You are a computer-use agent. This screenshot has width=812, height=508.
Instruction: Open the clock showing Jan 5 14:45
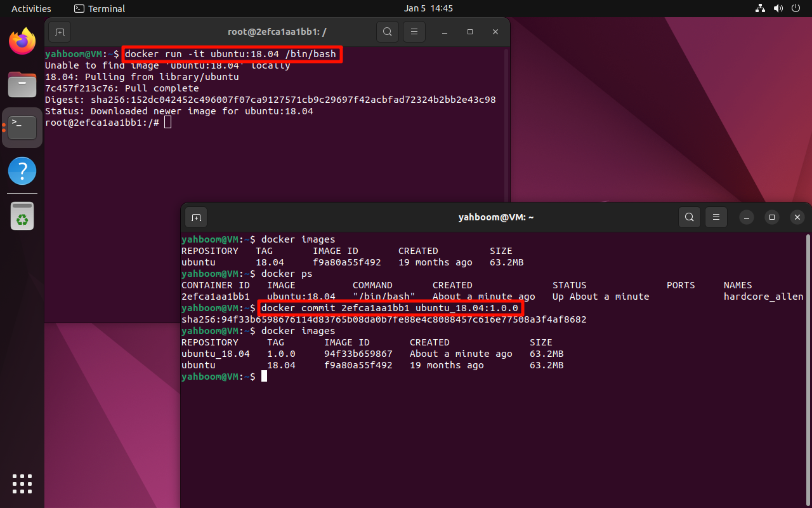428,9
